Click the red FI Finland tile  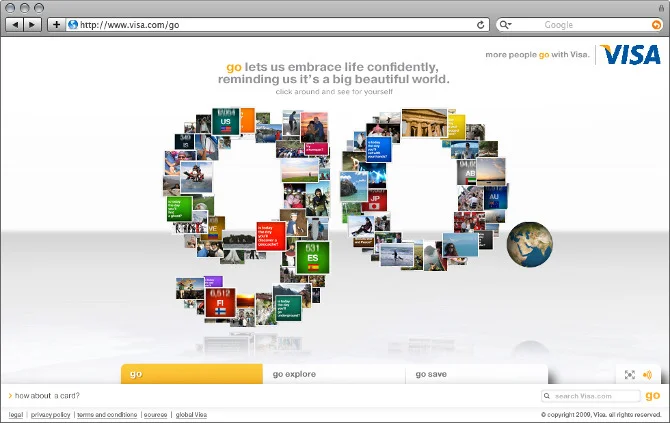[x=220, y=303]
